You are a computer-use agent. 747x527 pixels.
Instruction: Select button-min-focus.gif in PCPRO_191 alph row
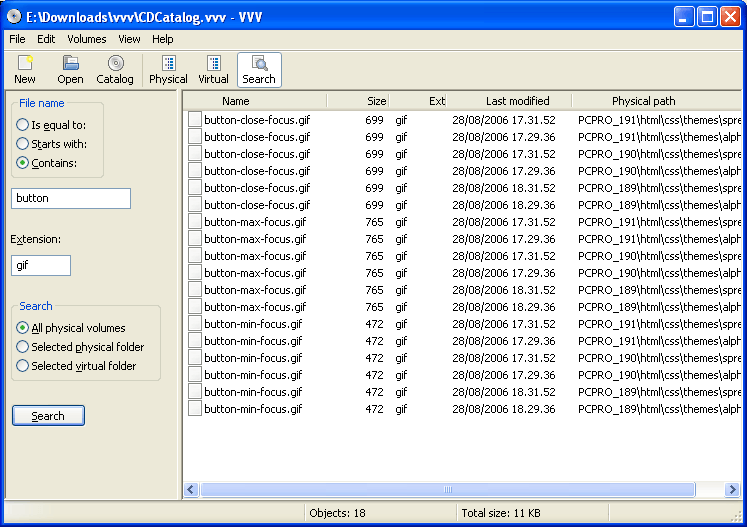click(x=253, y=341)
